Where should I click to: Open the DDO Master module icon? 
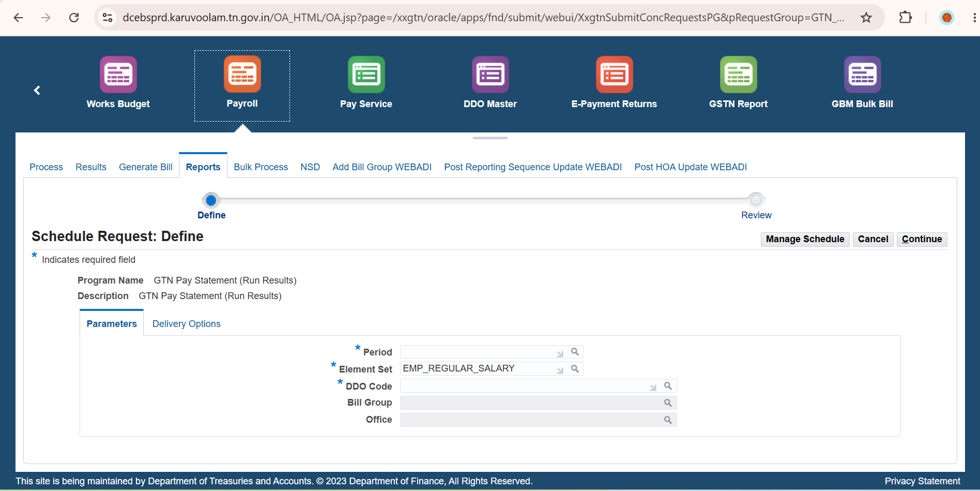[491, 75]
